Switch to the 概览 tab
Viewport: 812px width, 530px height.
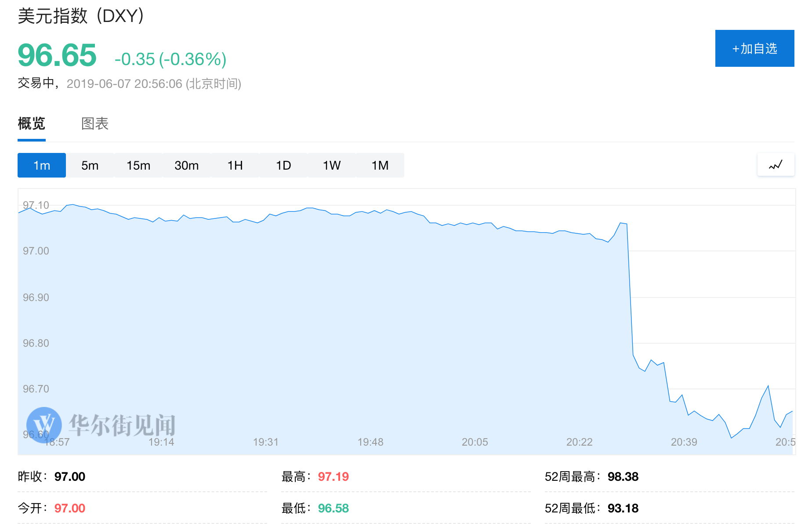tap(32, 124)
